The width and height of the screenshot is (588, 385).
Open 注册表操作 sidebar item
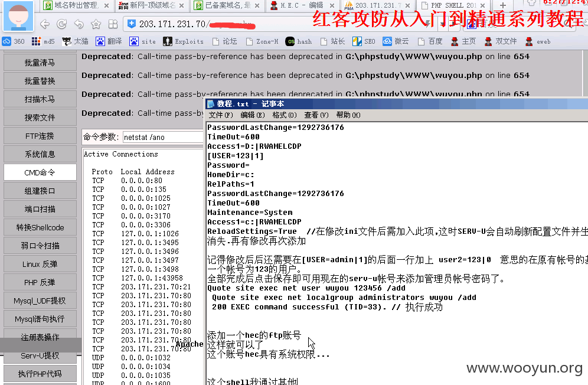40,337
